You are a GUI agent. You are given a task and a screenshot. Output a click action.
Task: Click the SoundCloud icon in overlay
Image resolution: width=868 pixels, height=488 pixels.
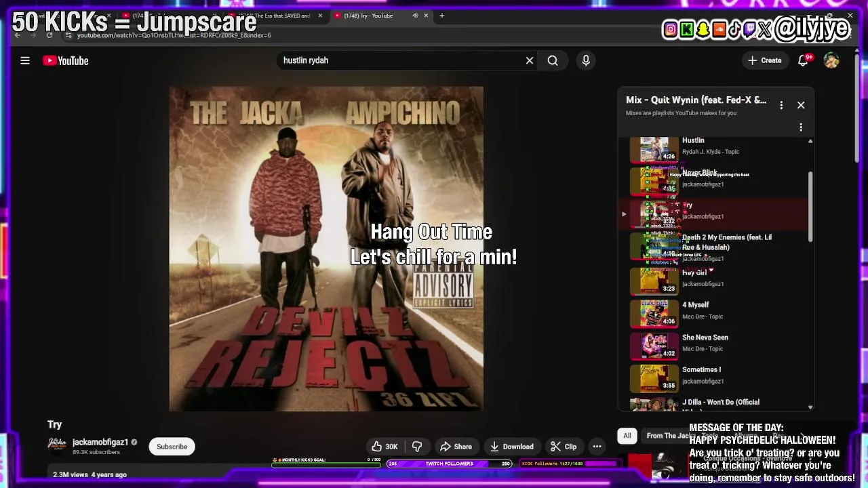pos(719,29)
